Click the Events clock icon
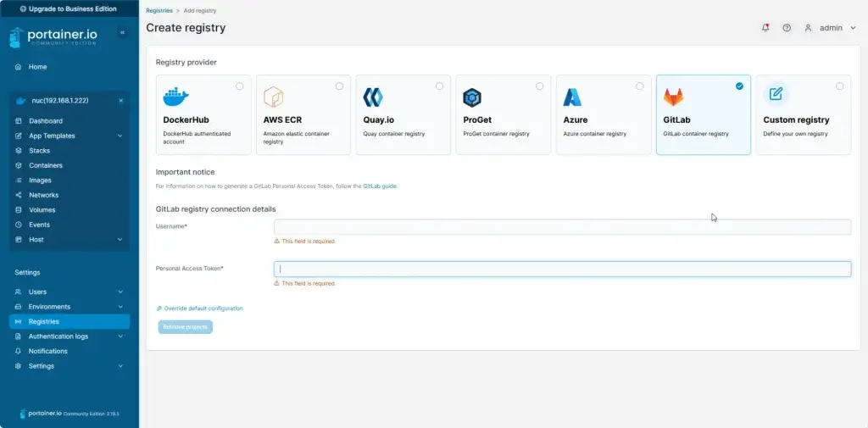The image size is (868, 428). pyautogui.click(x=19, y=225)
